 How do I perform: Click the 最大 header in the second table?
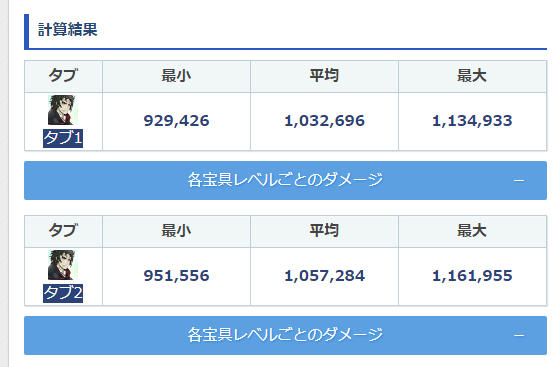(472, 231)
